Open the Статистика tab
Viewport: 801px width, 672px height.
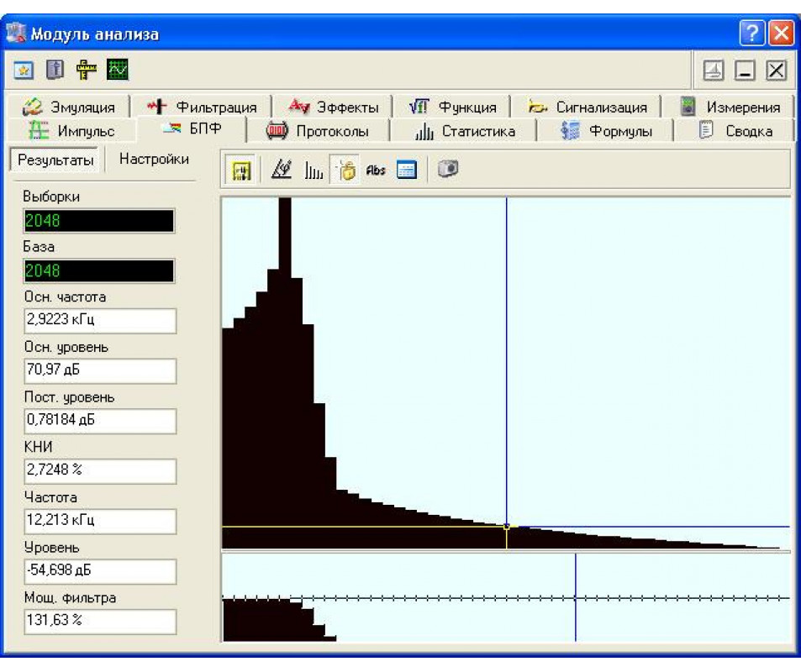click(465, 132)
